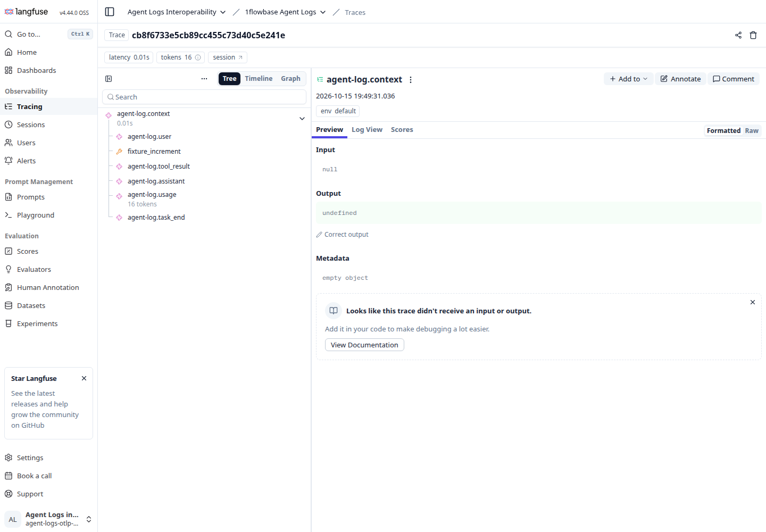Close the missing input/output notice
Image resolution: width=766 pixels, height=532 pixels.
click(x=753, y=302)
